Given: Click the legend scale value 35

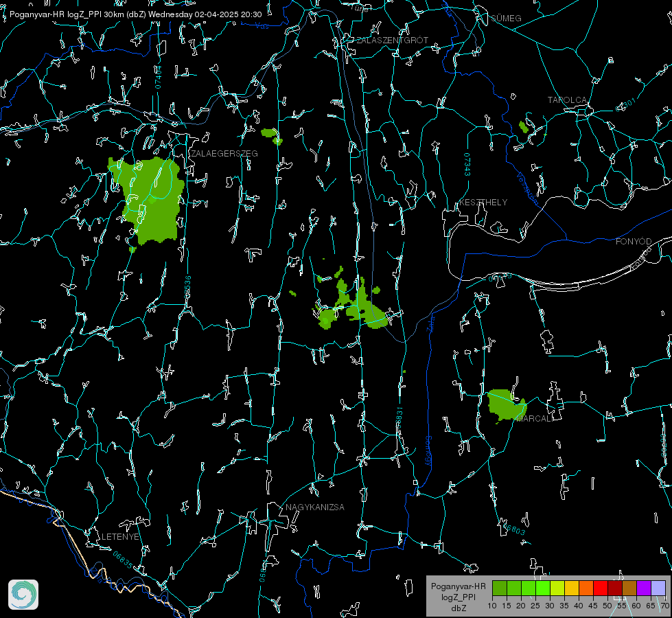Looking at the screenshot, I should [x=564, y=606].
